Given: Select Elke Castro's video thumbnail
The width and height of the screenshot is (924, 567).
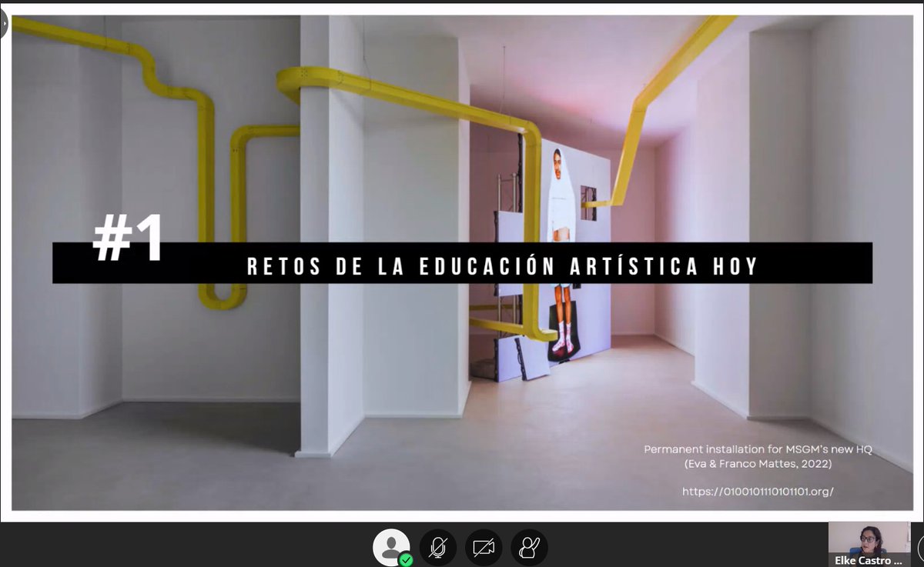Looking at the screenshot, I should tap(869, 544).
